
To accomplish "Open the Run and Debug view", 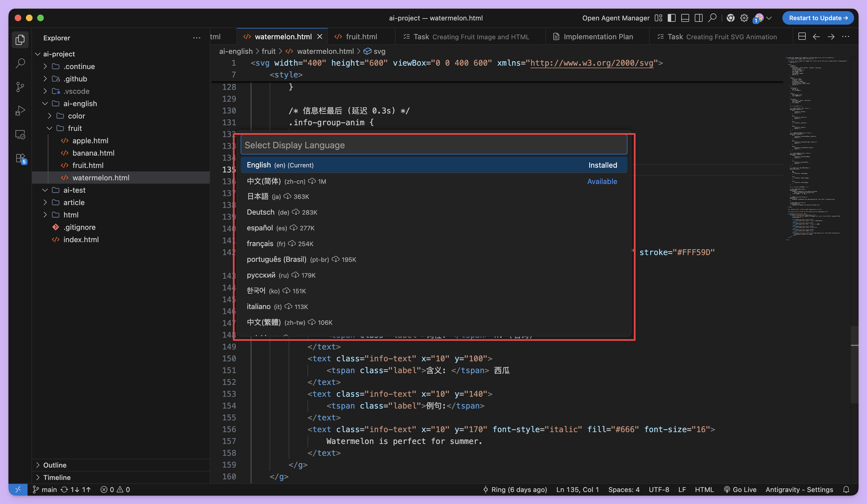I will [20, 111].
